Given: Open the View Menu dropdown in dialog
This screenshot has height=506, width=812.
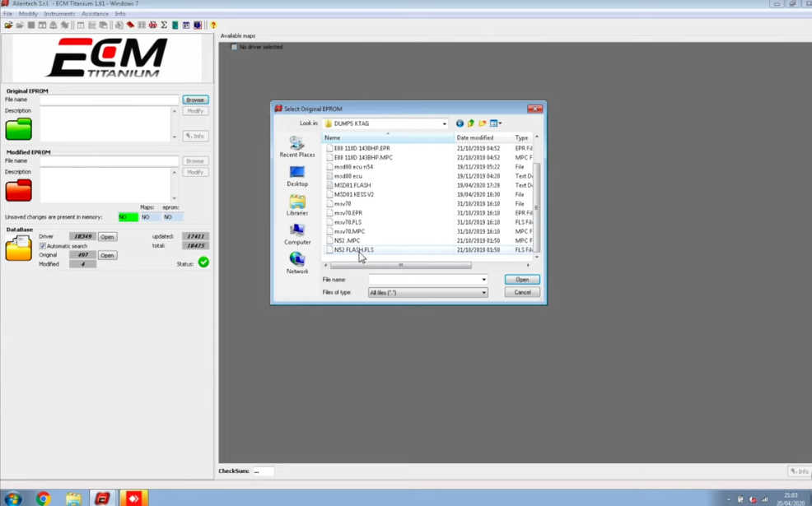Looking at the screenshot, I should (x=496, y=123).
